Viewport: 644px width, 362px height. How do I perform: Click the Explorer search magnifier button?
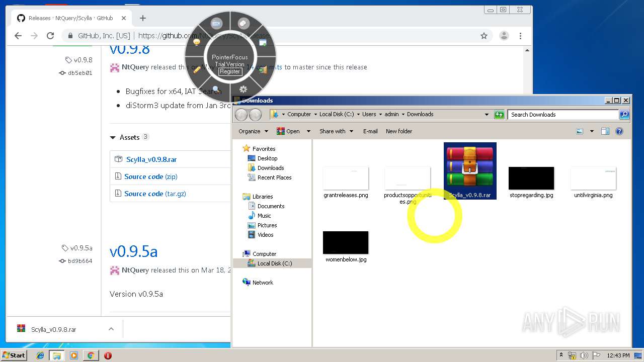(x=624, y=115)
